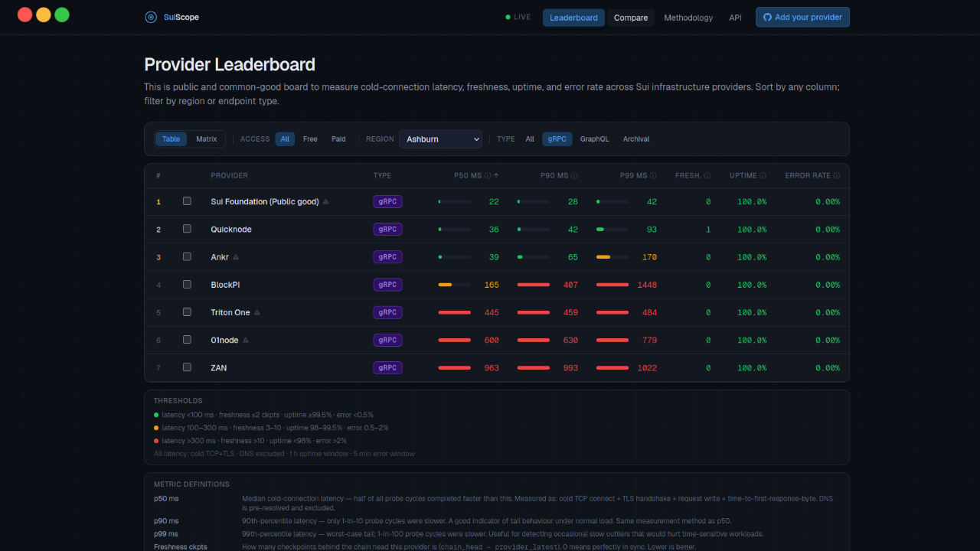Go to the Methodology page
This screenshot has width=980, height=551.
(688, 18)
